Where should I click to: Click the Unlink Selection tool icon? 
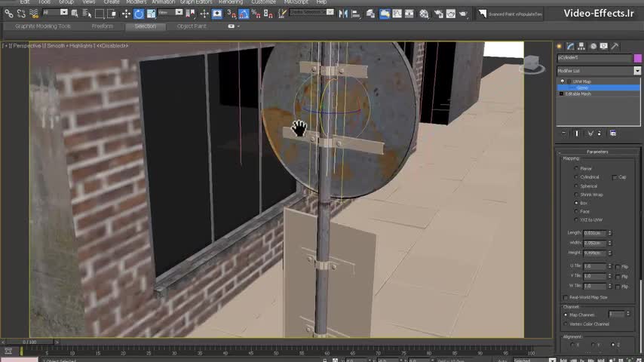click(21, 14)
